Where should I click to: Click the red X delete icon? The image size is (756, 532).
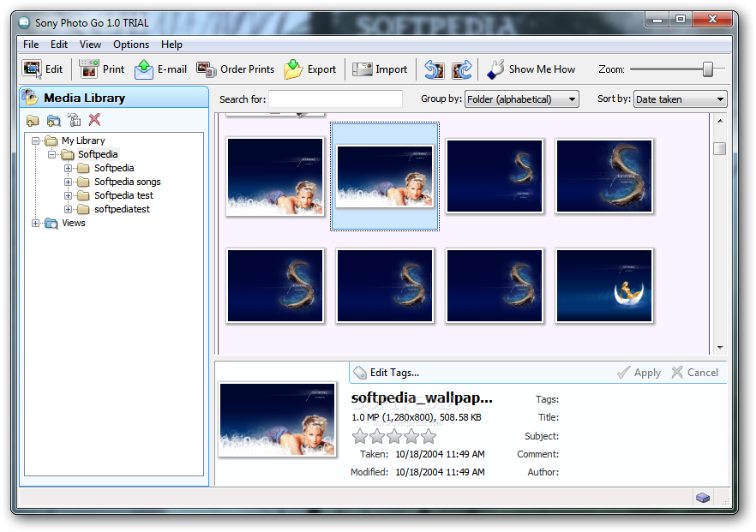tap(94, 120)
